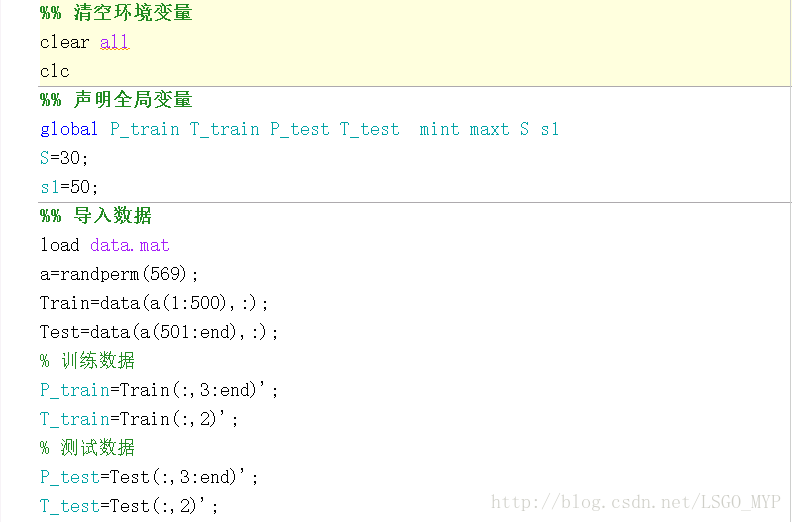Click the 清空环境变量 section comment
792x522 pixels.
116,12
